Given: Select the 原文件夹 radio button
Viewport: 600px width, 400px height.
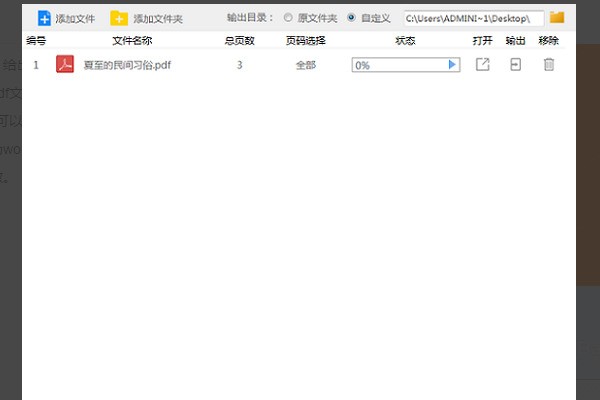Looking at the screenshot, I should tap(289, 18).
